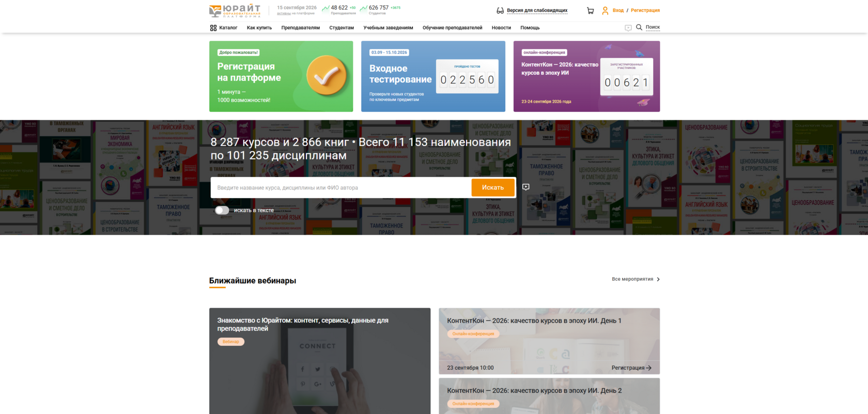The height and width of the screenshot is (414, 868).
Task: Open the Преподавателям menu item
Action: coord(300,28)
